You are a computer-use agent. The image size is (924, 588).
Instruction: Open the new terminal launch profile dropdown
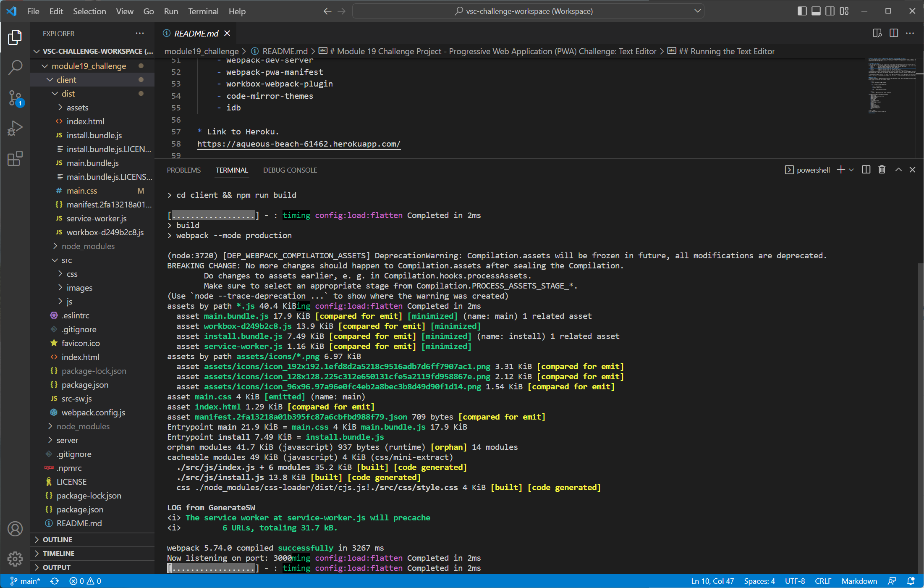tap(851, 170)
